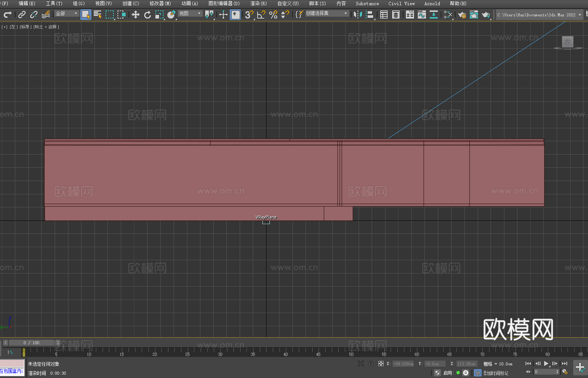Click the current frame spinner arrows
588x378 pixels.
coord(557,372)
